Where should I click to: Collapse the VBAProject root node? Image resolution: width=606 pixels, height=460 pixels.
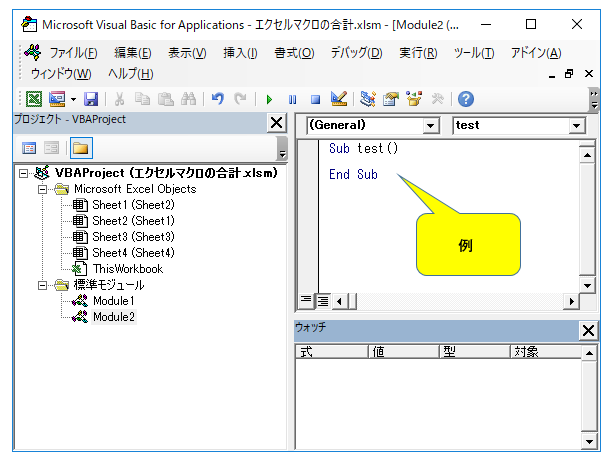(23, 174)
